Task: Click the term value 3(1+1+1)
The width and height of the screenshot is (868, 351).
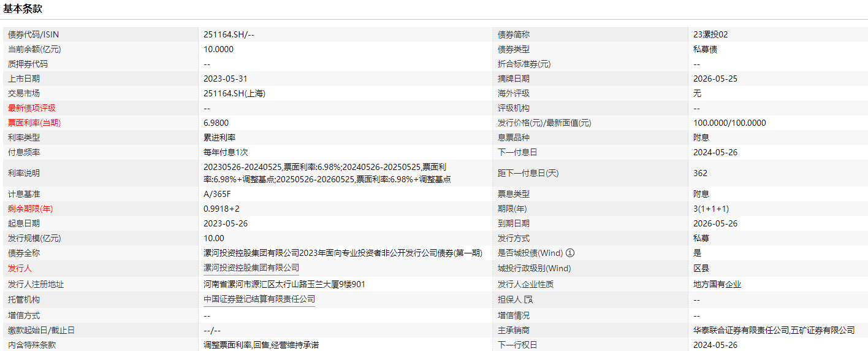Action: tap(711, 209)
